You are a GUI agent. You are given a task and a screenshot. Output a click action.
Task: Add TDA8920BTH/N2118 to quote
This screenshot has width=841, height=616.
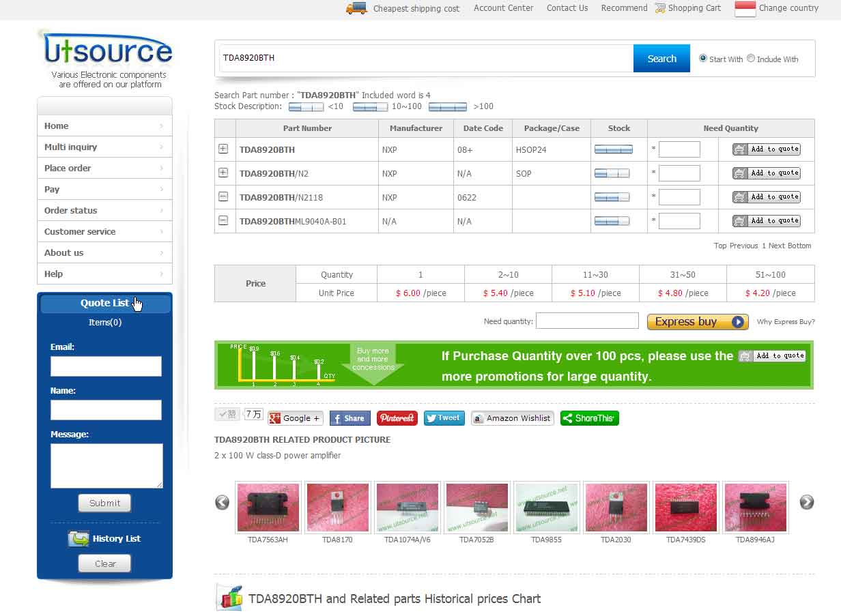(767, 196)
